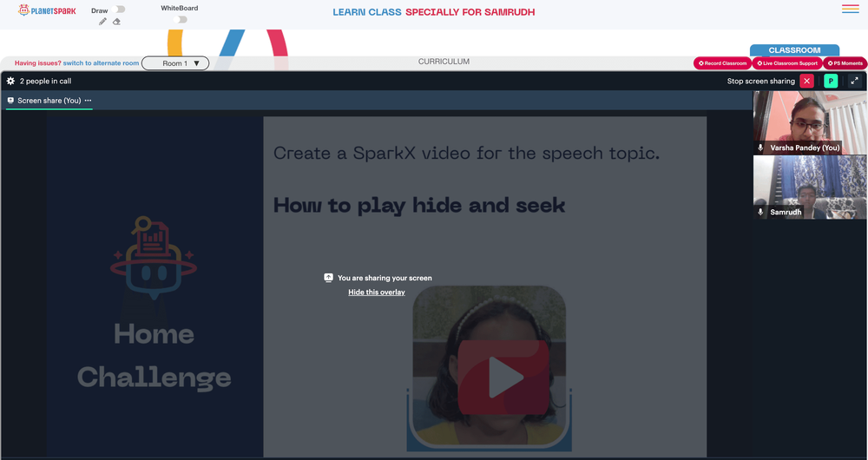The height and width of the screenshot is (460, 868).
Task: Click the PS Moments button
Action: click(x=845, y=63)
